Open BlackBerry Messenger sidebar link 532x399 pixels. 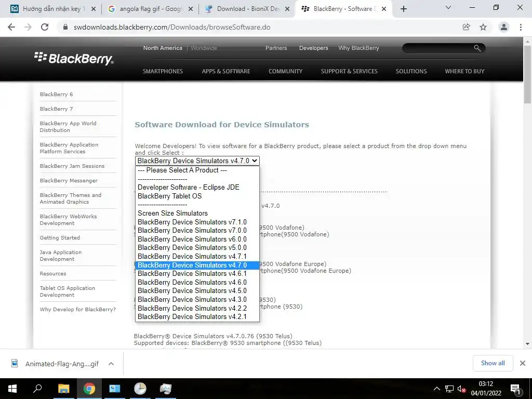point(69,180)
